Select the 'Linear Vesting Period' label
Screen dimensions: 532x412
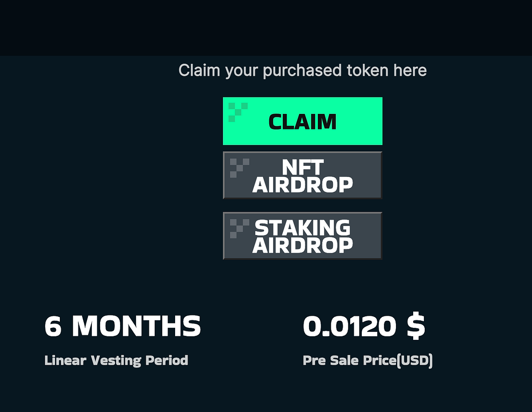pyautogui.click(x=117, y=360)
